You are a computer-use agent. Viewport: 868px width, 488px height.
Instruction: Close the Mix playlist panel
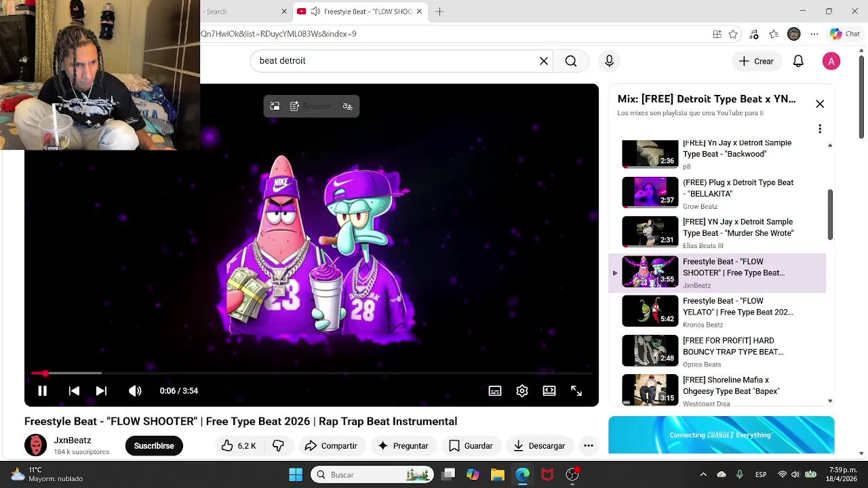coord(820,104)
